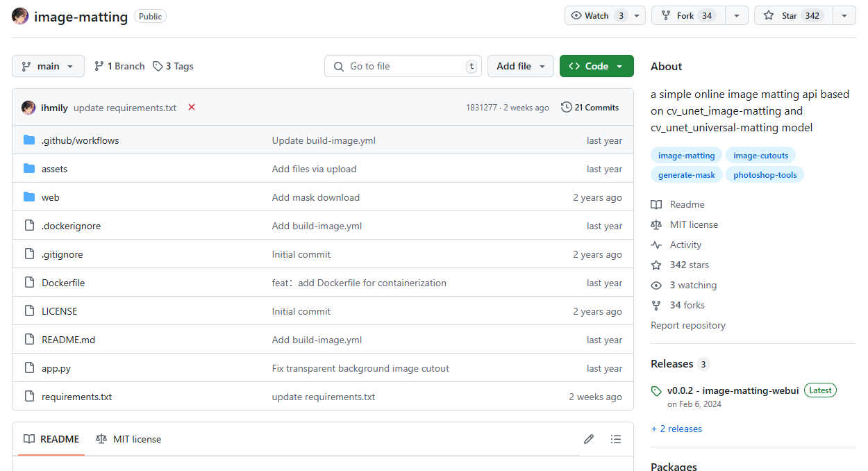Select the image-cutouts topic tag
This screenshot has width=868, height=471.
click(x=761, y=156)
